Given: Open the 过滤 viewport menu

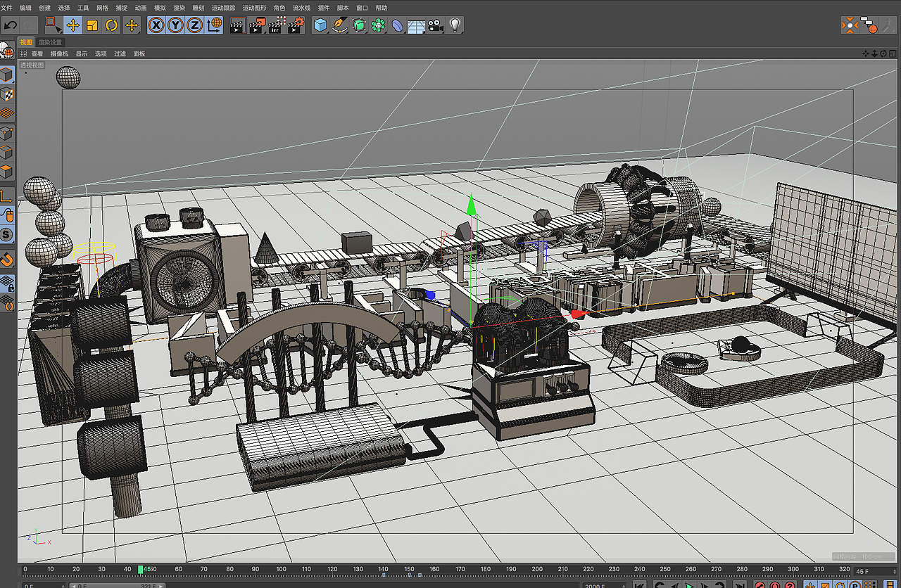Looking at the screenshot, I should point(120,53).
